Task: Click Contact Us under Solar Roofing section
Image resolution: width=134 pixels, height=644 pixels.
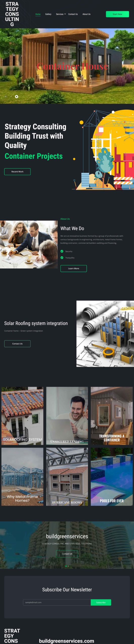Action: (x=17, y=344)
